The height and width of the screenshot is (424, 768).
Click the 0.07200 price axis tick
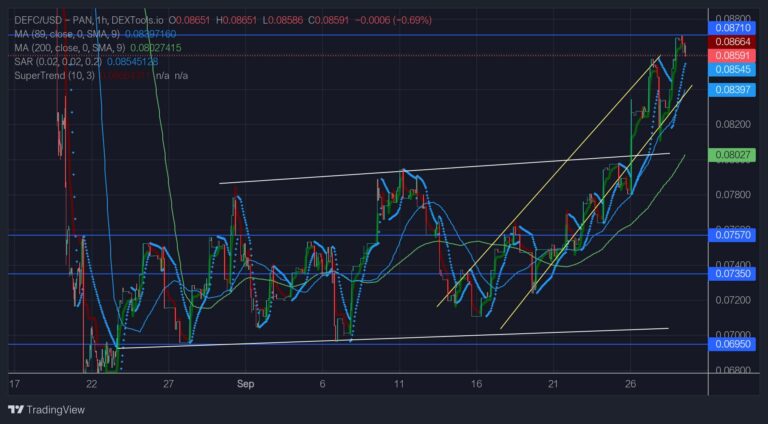point(733,300)
